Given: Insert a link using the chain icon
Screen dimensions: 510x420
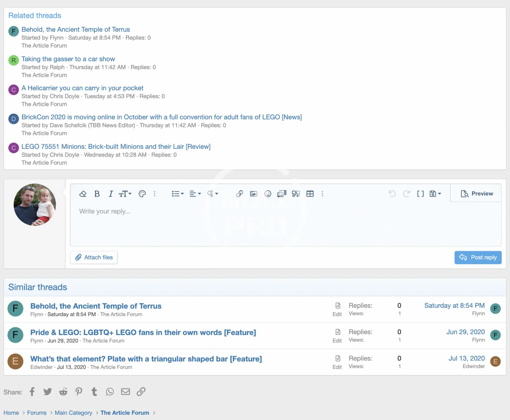Looking at the screenshot, I should coord(239,194).
